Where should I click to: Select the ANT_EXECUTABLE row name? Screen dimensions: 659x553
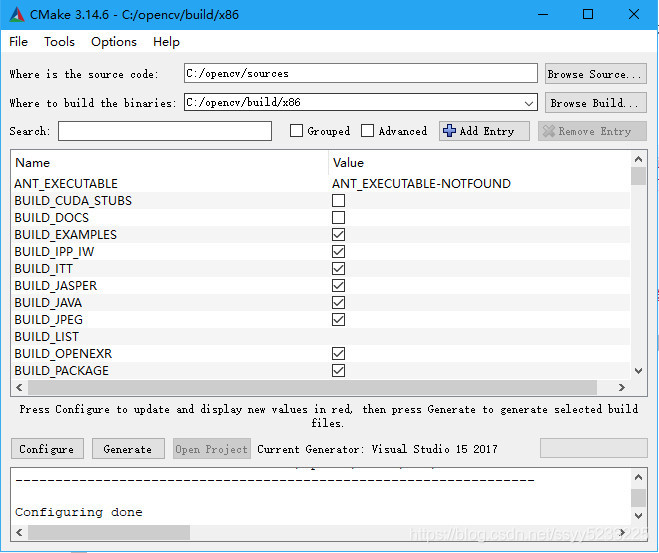[66, 184]
